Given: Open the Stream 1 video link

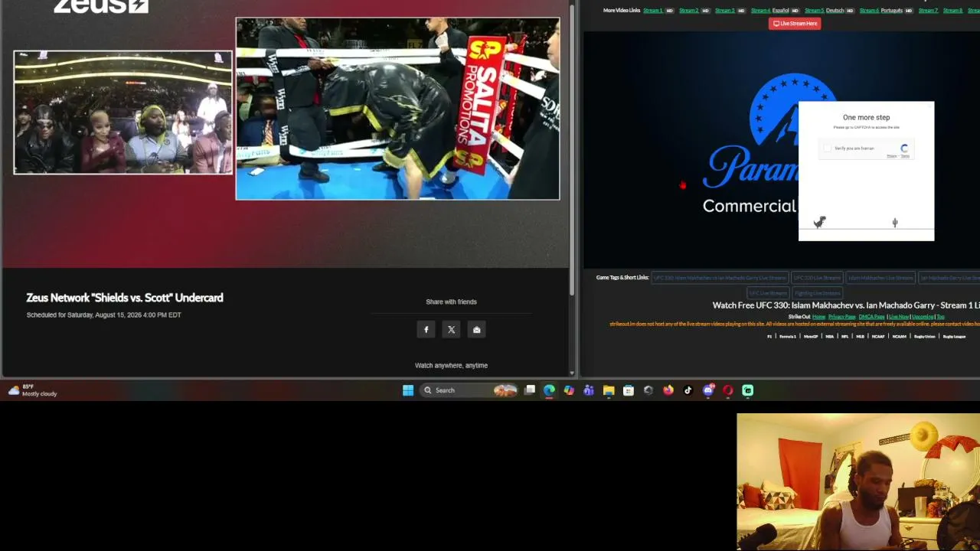Looking at the screenshot, I should pyautogui.click(x=653, y=11).
